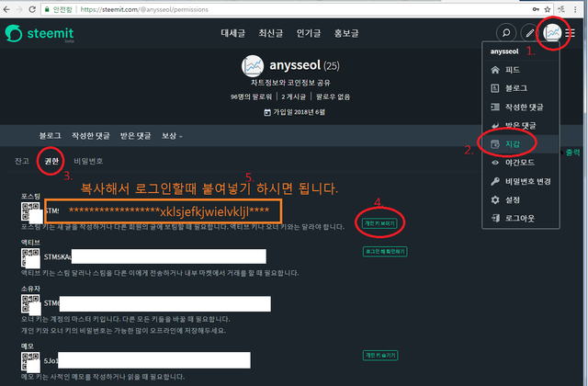
Task: Click 개인 키 숨기기 button for memo key
Action: point(380,356)
